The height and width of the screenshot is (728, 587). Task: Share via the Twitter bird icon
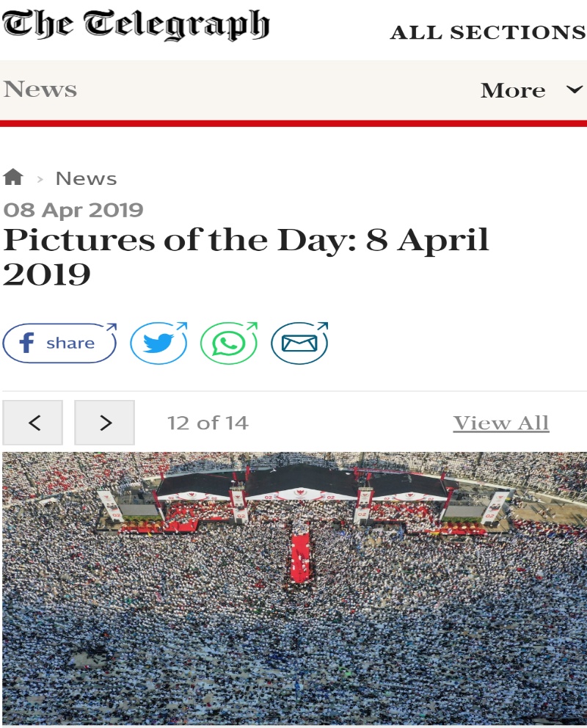(x=158, y=343)
